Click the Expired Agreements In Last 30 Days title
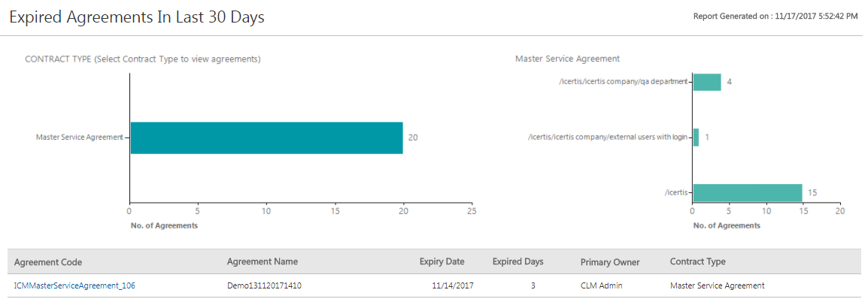Viewport: 868px width, 302px height. [137, 17]
